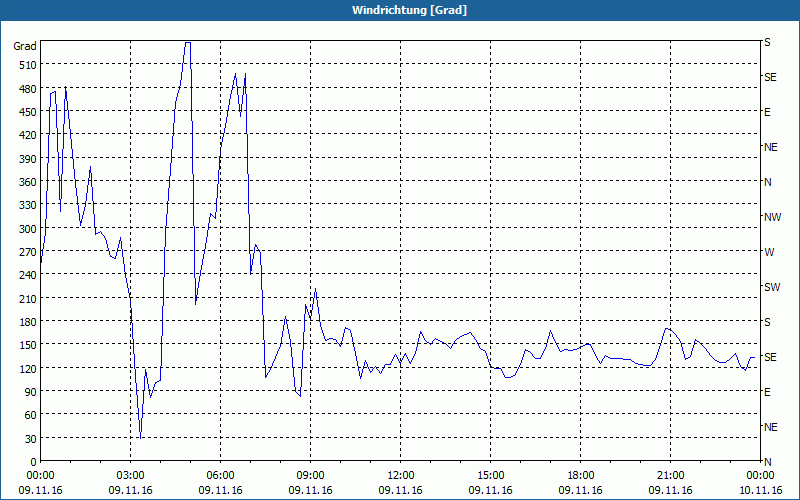Select the '12:00' time axis label

pos(401,476)
